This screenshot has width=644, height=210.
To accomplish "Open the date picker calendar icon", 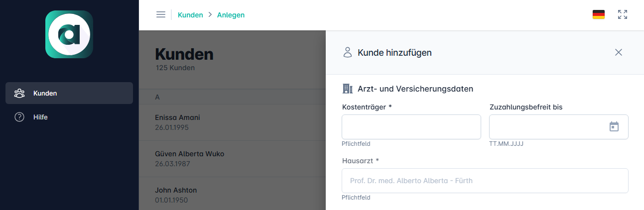I will coord(614,127).
